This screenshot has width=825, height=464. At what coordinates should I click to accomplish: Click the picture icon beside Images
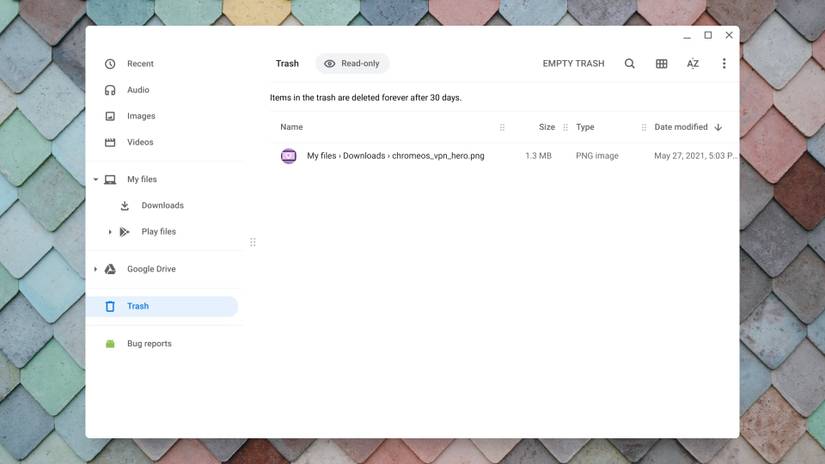pos(110,116)
